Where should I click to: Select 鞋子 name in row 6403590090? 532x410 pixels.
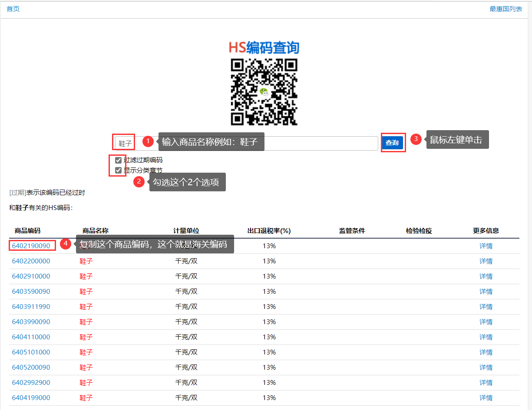(86, 292)
